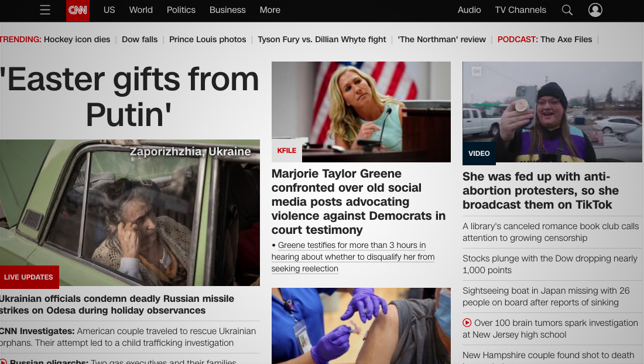Click the LIVE UPDATES badge

tap(29, 277)
